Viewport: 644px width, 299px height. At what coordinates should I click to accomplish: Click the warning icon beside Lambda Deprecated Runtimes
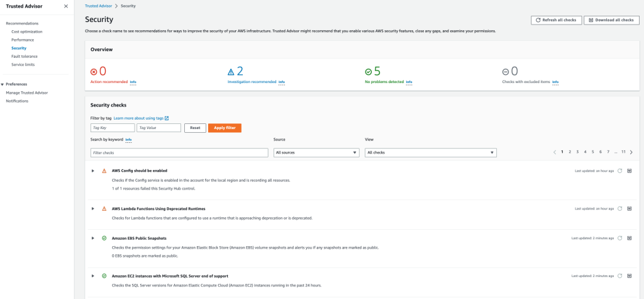[x=104, y=208]
